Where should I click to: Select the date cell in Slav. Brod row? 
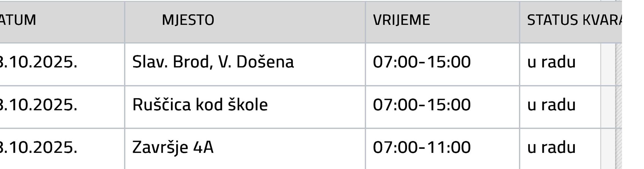click(38, 62)
